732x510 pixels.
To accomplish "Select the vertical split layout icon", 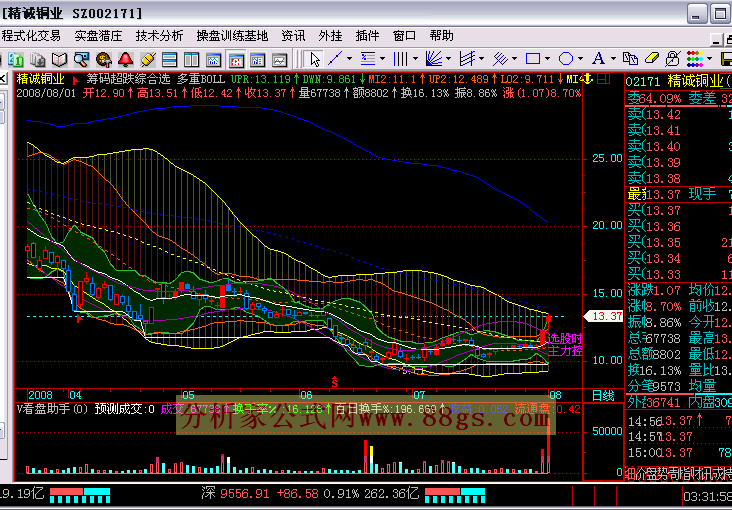I will coord(191,59).
